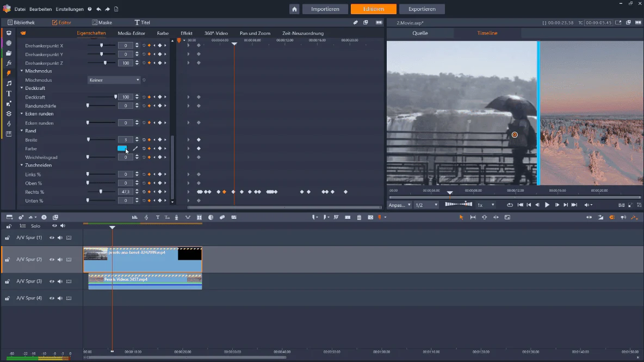
Task: Adjust the Rechts % slider
Action: click(102, 192)
